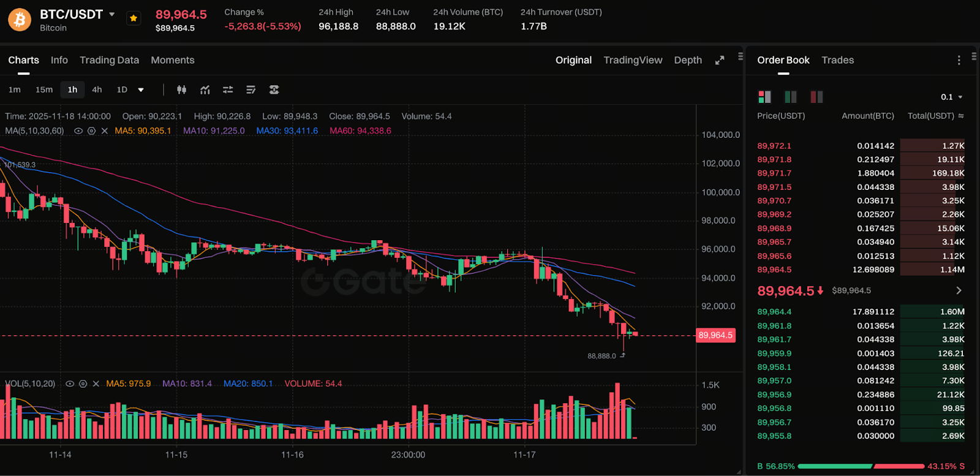Toggle visibility of the VOL(5,10,20) indicator

click(x=70, y=383)
